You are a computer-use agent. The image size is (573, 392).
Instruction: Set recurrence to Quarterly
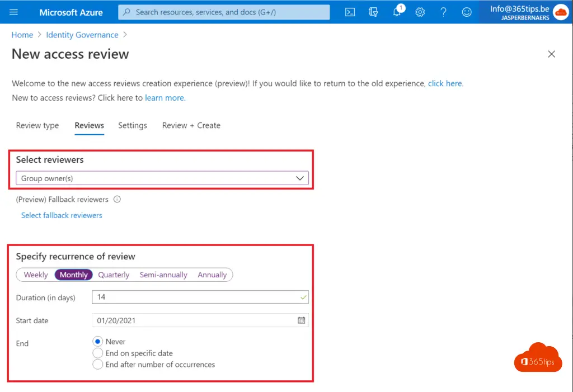[x=114, y=275]
